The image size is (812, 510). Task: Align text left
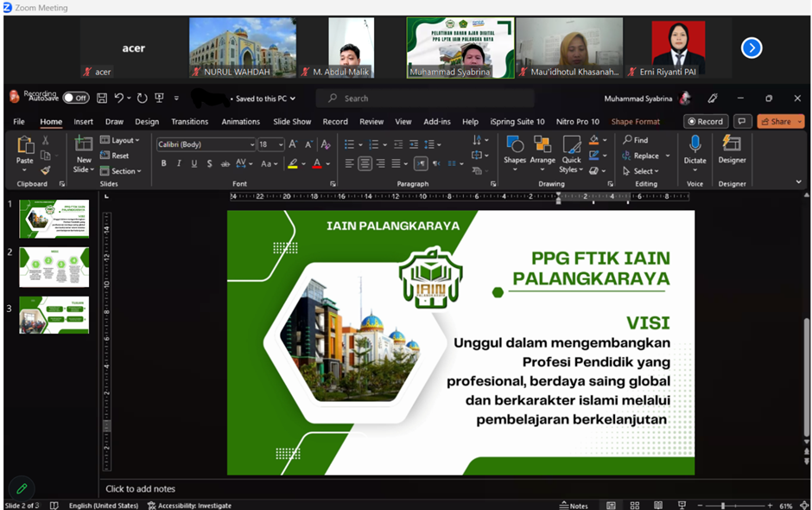point(350,163)
